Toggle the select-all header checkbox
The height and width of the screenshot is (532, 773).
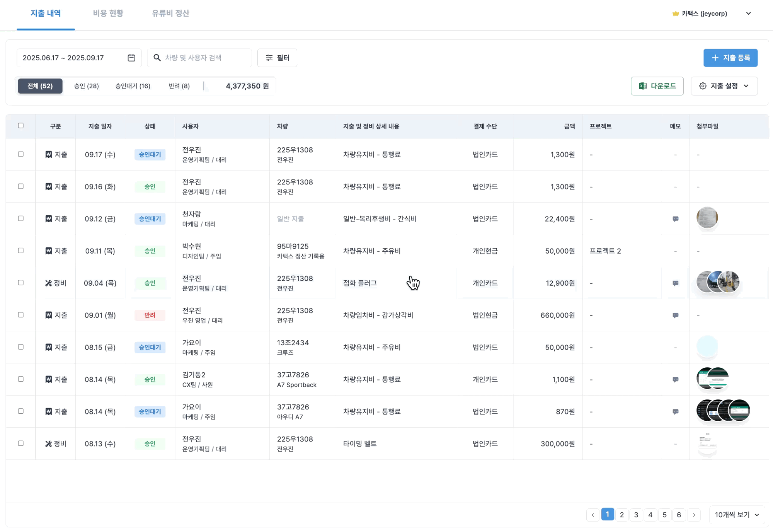click(21, 126)
